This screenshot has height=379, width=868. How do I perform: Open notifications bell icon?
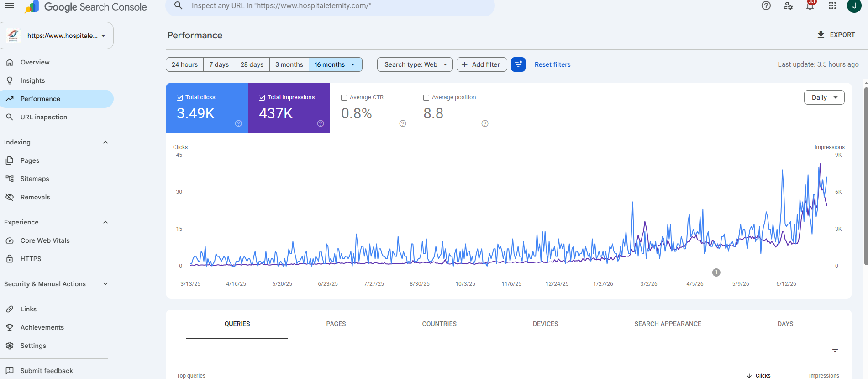(810, 5)
